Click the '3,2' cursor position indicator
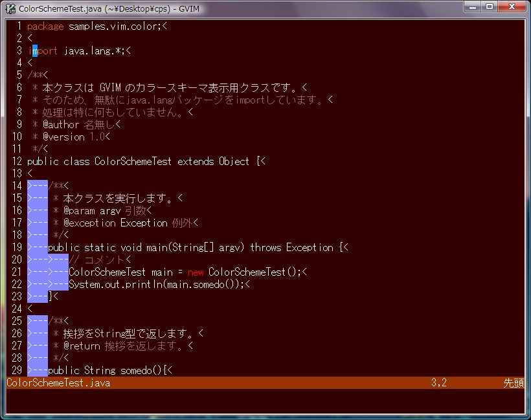Viewport: 531px width, 420px height. coord(439,382)
